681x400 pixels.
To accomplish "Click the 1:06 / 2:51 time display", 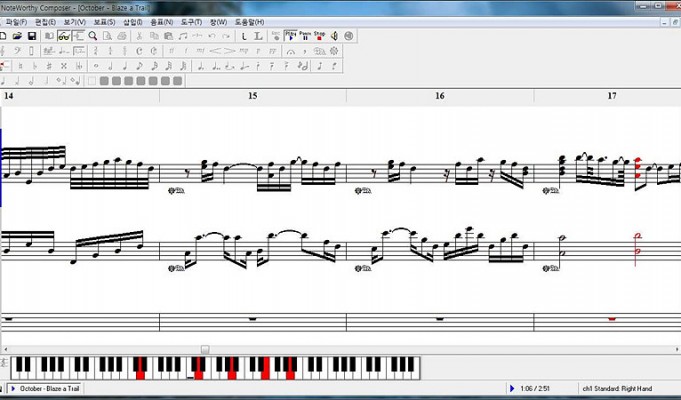I will [x=534, y=388].
